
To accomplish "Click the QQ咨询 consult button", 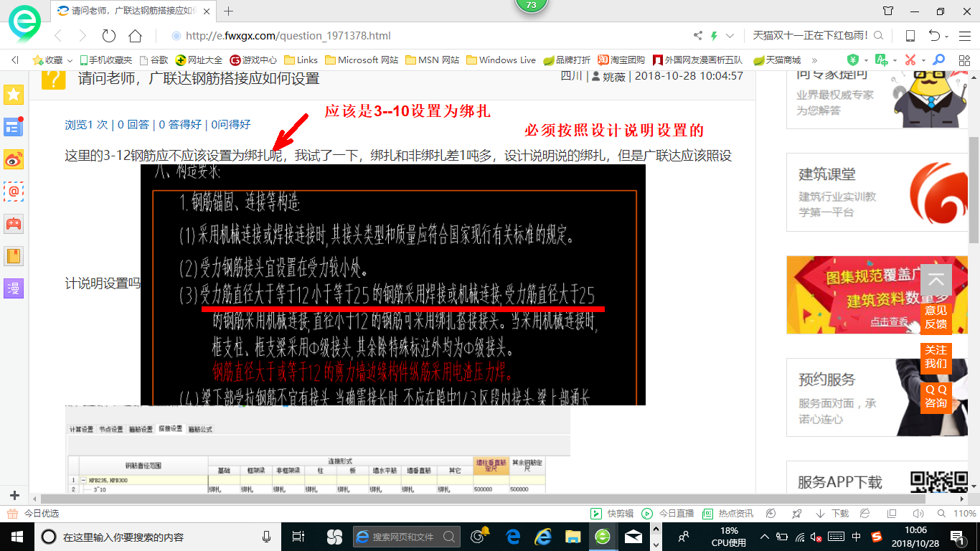I will [x=936, y=396].
